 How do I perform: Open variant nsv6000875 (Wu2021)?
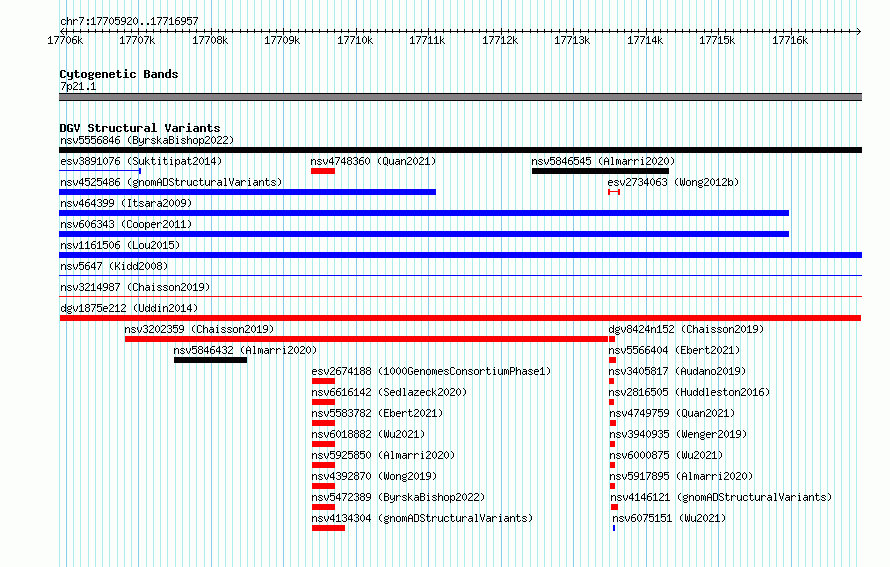[666, 455]
